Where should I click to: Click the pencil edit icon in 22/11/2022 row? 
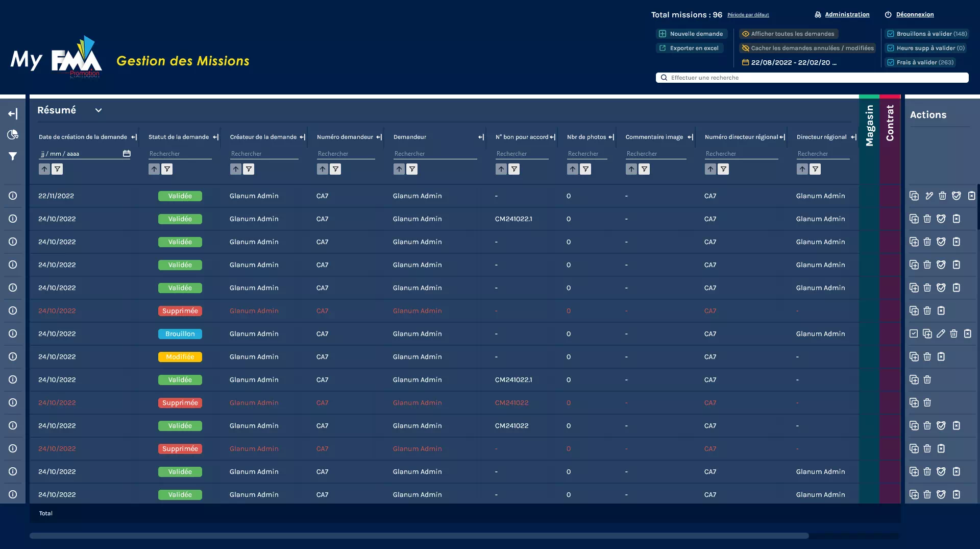point(929,196)
